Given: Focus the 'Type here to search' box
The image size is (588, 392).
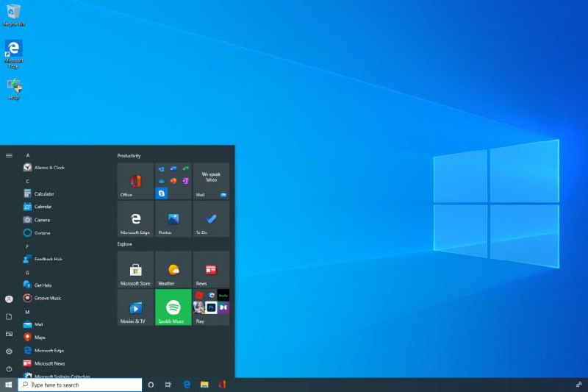Looking at the screenshot, I should pyautogui.click(x=80, y=385).
